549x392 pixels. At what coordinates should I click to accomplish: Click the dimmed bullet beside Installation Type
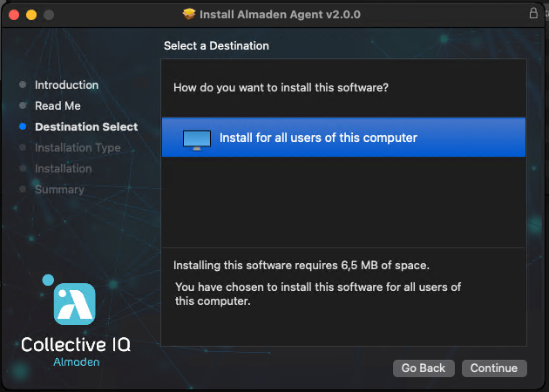pos(23,148)
